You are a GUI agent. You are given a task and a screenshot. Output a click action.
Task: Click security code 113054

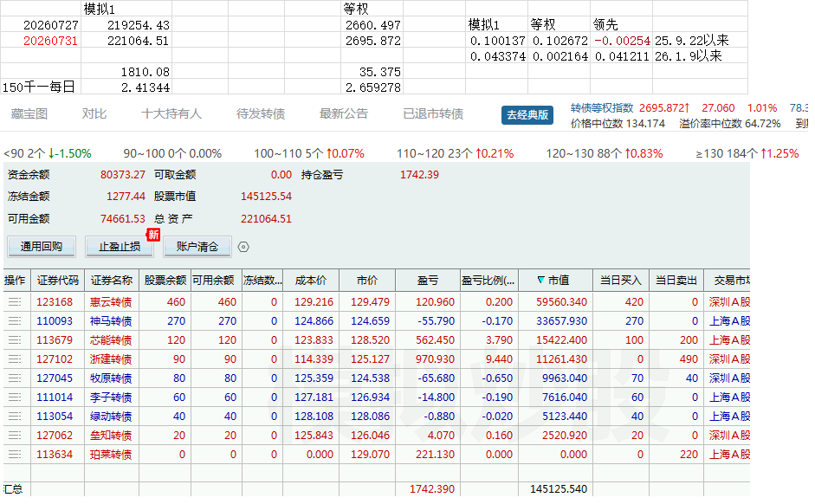click(55, 417)
